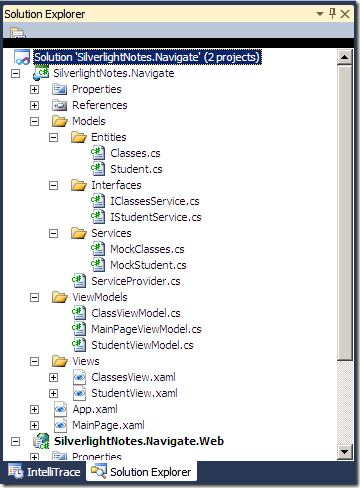The image size is (360, 488).
Task: Click the XAML file icon for App.xaml
Action: pos(60,409)
